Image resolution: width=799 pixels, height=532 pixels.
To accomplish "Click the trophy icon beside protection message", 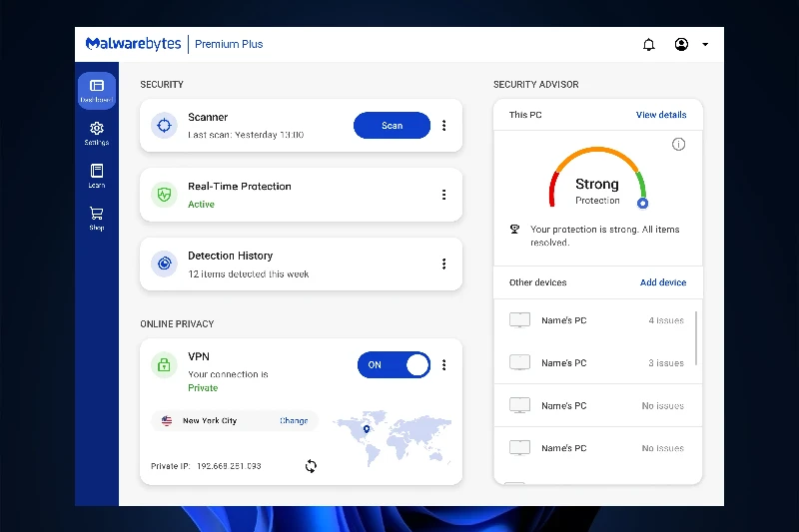I will 514,230.
